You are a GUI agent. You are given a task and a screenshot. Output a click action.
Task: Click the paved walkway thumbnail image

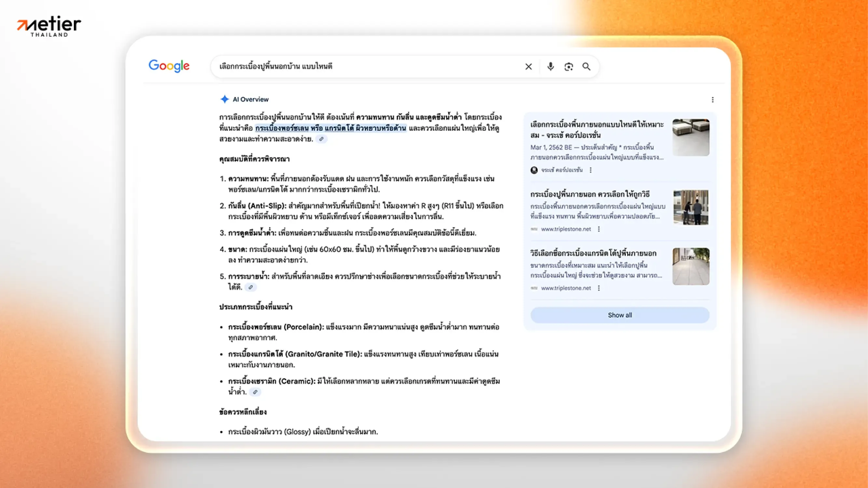(x=691, y=266)
